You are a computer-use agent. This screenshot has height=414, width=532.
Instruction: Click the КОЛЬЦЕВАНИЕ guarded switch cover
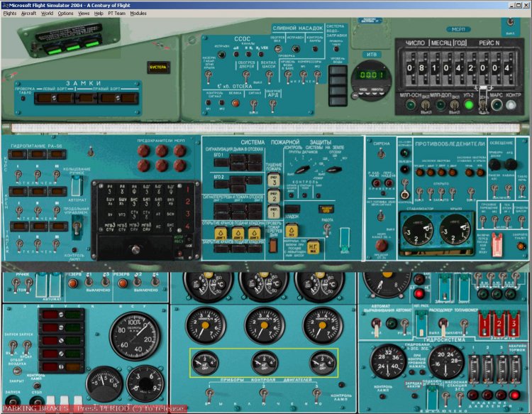point(77,185)
